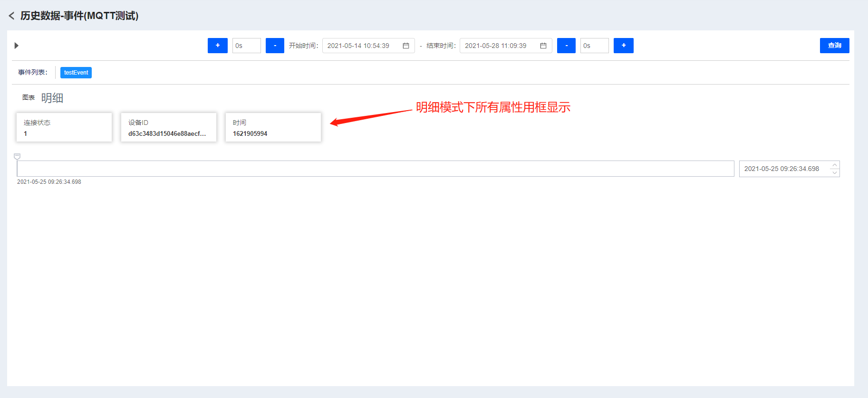Viewport: 868px width, 398px height.
Task: Click the page title 历史数据-事件(MQTT测试)
Action: 79,16
